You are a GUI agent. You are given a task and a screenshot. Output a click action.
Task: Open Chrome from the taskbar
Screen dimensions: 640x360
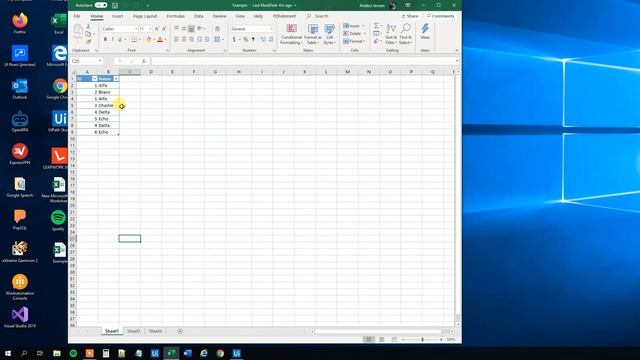[220, 353]
